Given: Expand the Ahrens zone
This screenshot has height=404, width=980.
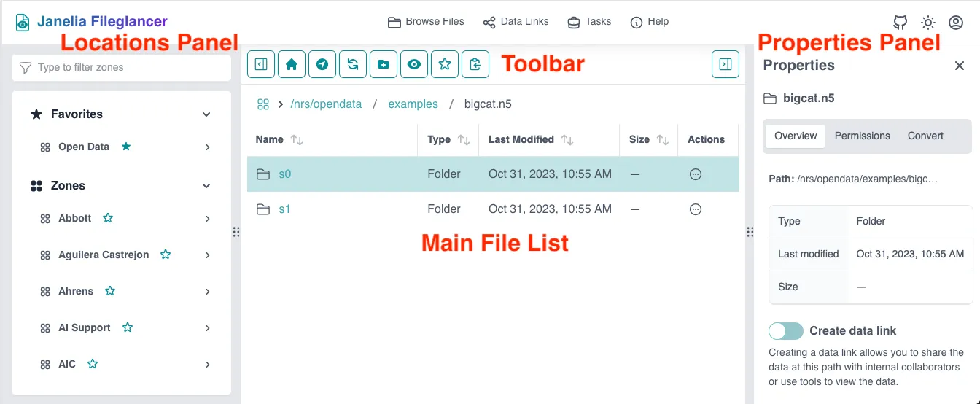Looking at the screenshot, I should [208, 292].
